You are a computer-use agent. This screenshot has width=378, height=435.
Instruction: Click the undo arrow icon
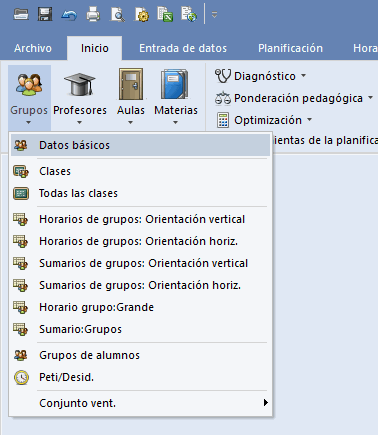pos(69,15)
